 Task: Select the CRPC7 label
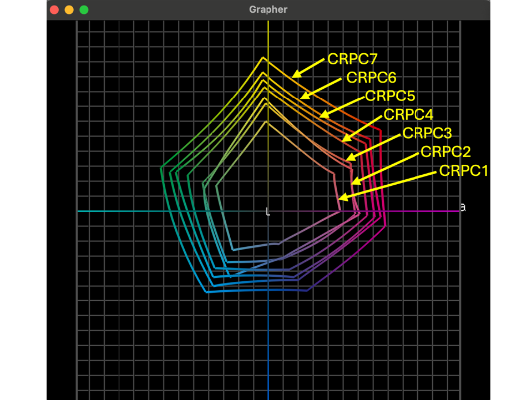352,59
